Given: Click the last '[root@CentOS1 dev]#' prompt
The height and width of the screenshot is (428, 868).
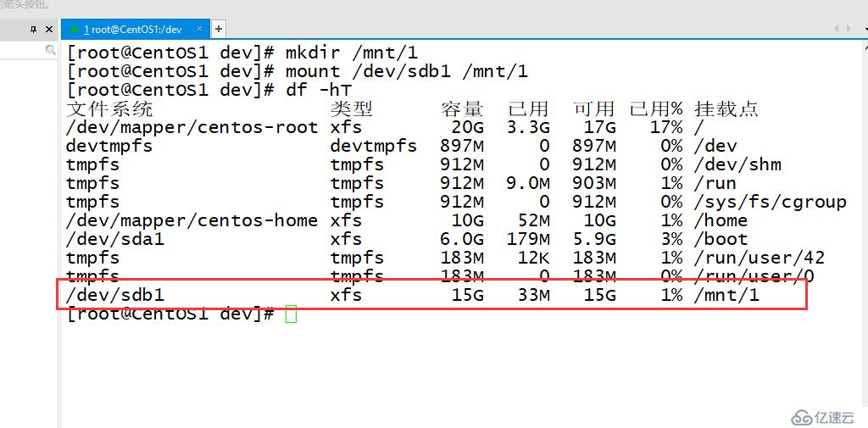Looking at the screenshot, I should click(x=170, y=314).
